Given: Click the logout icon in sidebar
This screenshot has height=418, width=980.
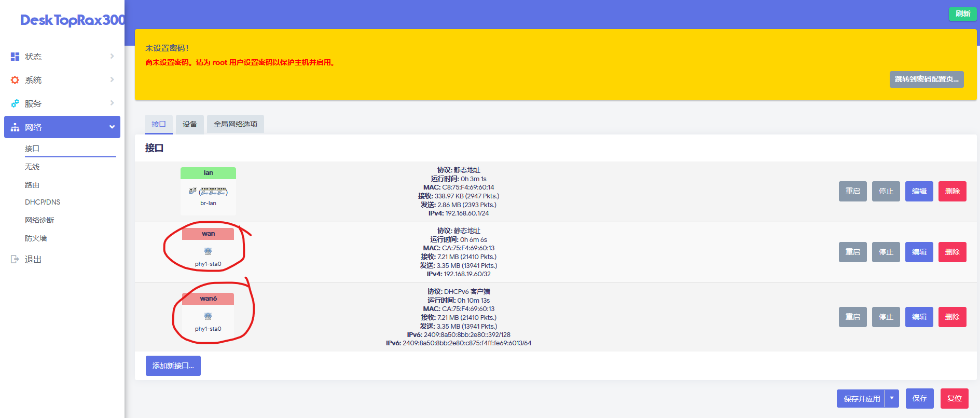Looking at the screenshot, I should pos(15,259).
